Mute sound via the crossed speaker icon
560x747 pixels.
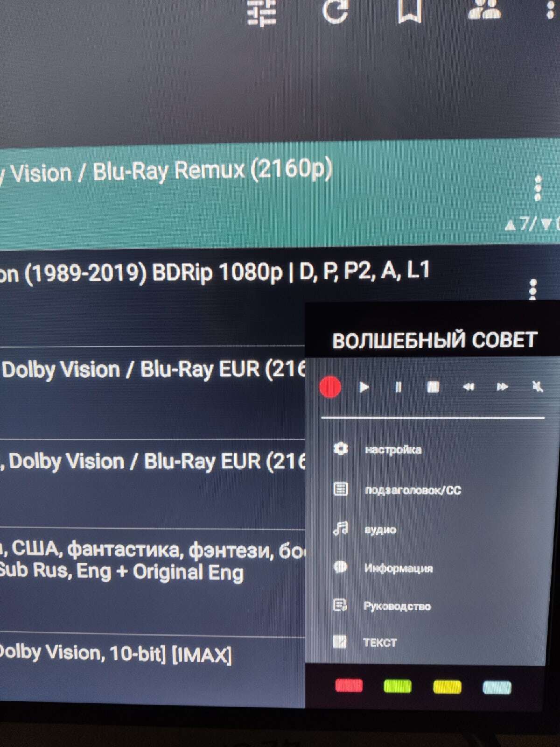coord(537,387)
